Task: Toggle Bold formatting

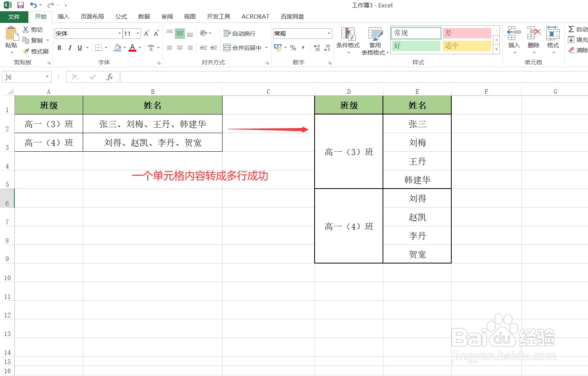Action: pos(59,48)
